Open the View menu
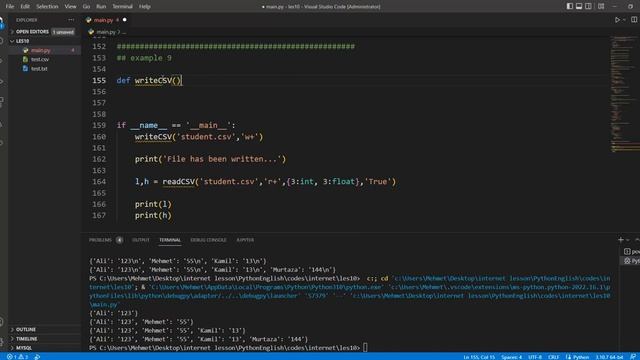 point(70,7)
